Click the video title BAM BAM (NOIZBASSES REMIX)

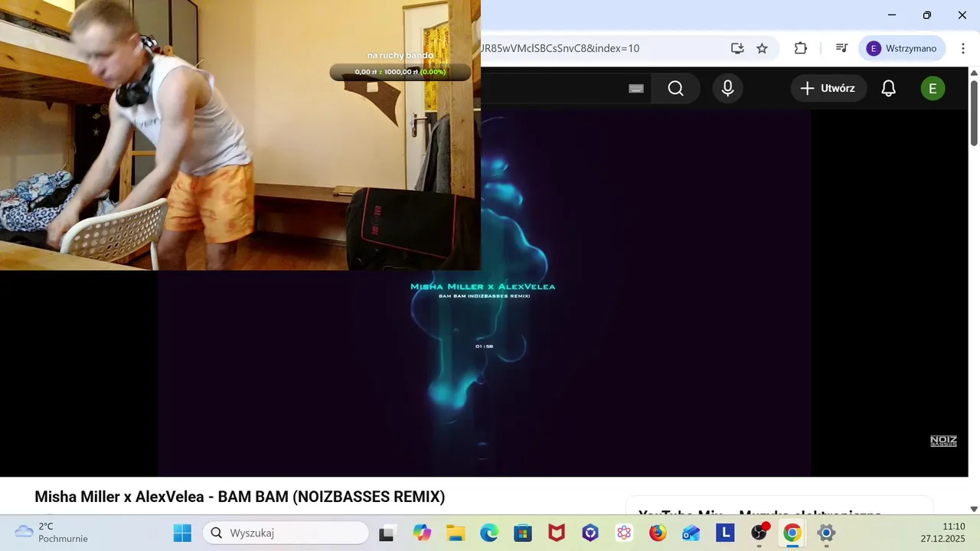[x=240, y=497]
